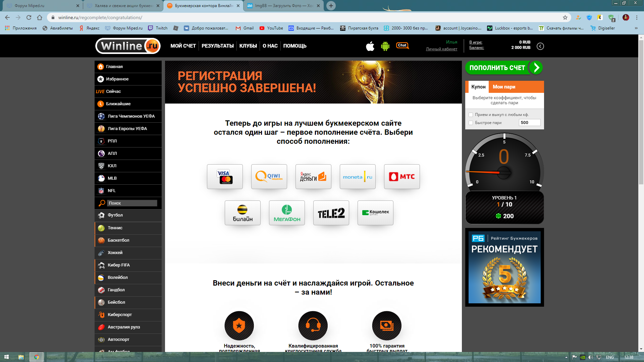The width and height of the screenshot is (644, 362).
Task: Open 'Хоккей' sports category
Action: [x=128, y=253]
